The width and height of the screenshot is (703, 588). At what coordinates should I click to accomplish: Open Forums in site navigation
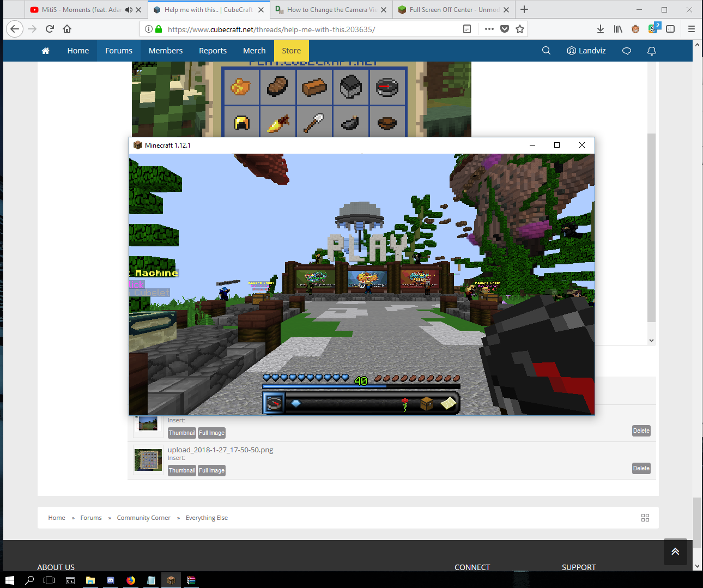[119, 51]
